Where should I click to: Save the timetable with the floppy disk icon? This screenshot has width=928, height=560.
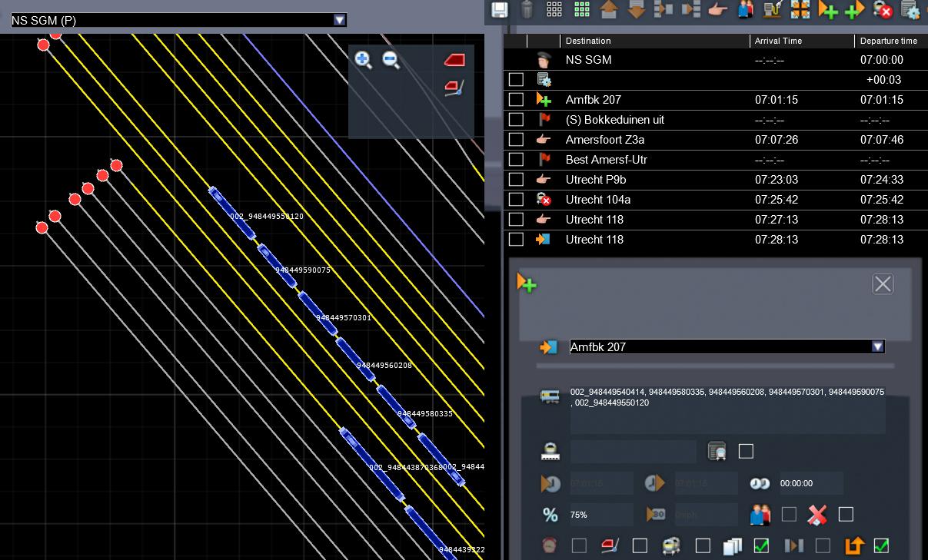tap(500, 9)
